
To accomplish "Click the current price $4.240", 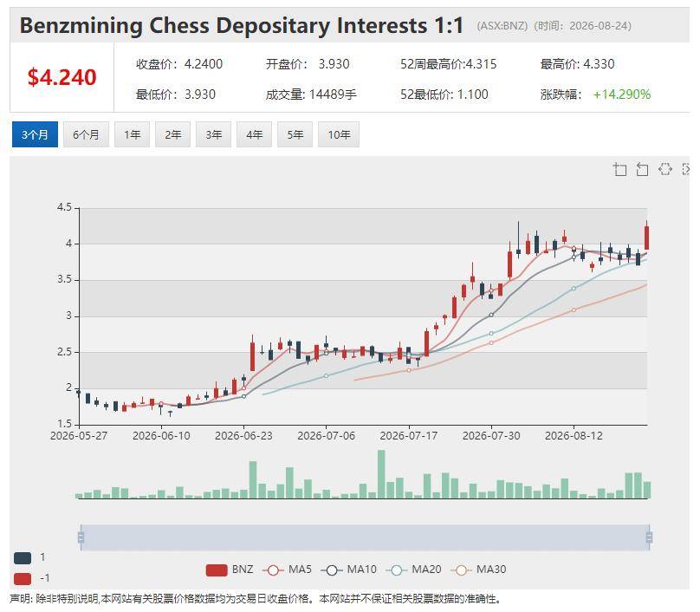I will point(62,77).
